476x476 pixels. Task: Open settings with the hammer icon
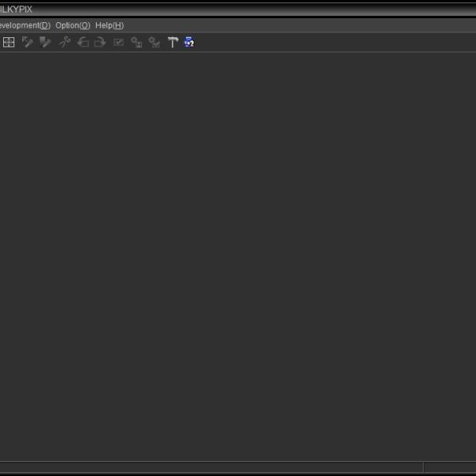click(172, 42)
